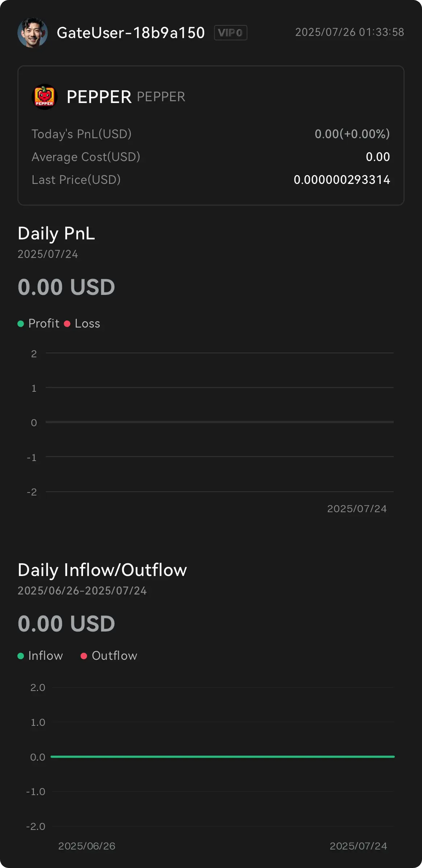This screenshot has height=868, width=422.
Task: Click the Today's PnL(USD) row label
Action: (x=82, y=134)
